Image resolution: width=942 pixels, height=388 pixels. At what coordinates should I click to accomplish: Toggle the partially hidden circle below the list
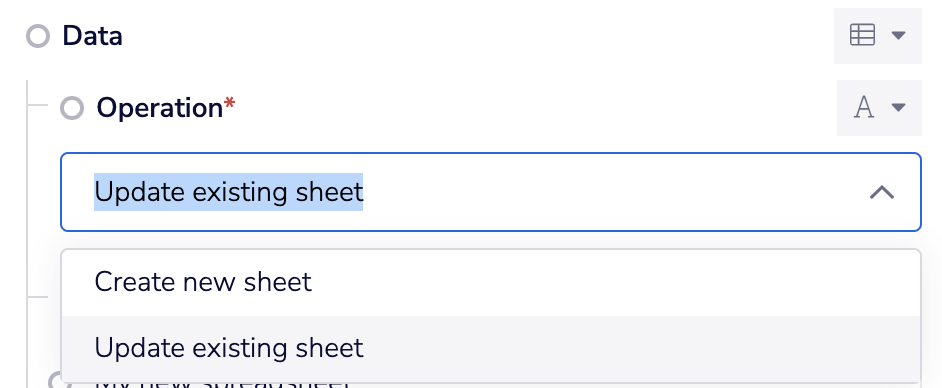pyautogui.click(x=56, y=380)
